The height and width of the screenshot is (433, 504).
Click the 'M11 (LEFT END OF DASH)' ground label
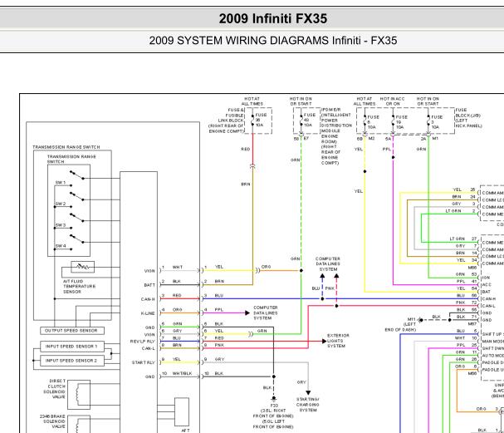(401, 325)
